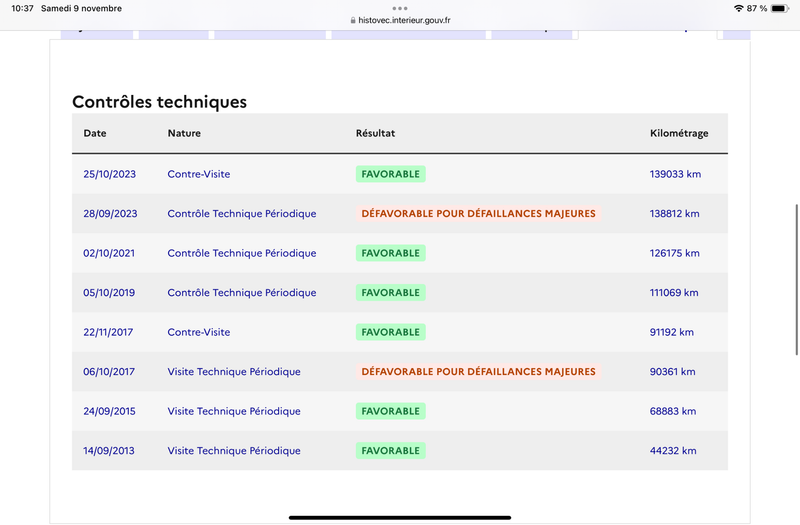Click the Nature column header
Screen dimensions: 800x525
pos(184,133)
